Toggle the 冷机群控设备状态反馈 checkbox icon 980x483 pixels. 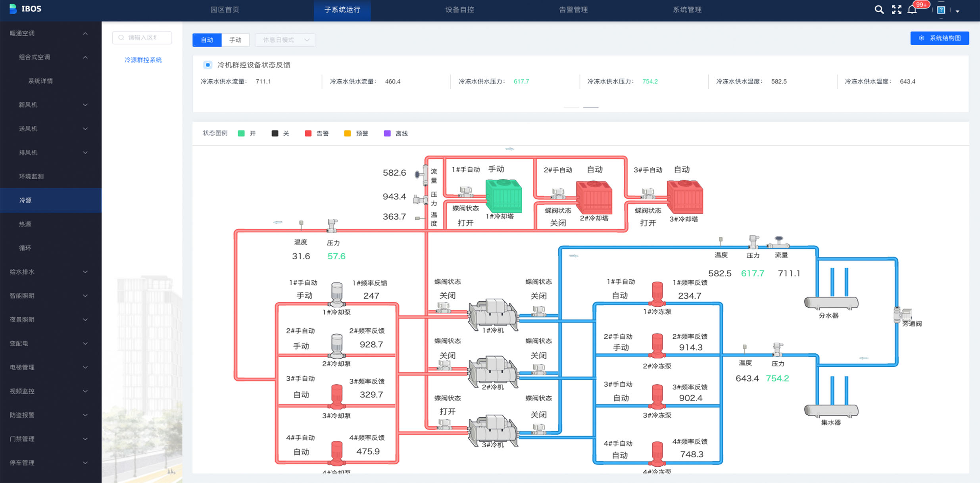[208, 65]
